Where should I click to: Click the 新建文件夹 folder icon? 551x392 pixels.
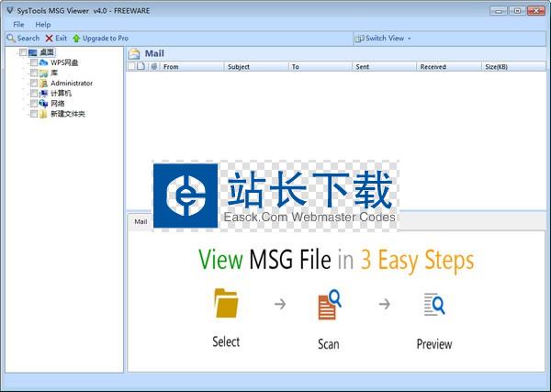click(43, 114)
